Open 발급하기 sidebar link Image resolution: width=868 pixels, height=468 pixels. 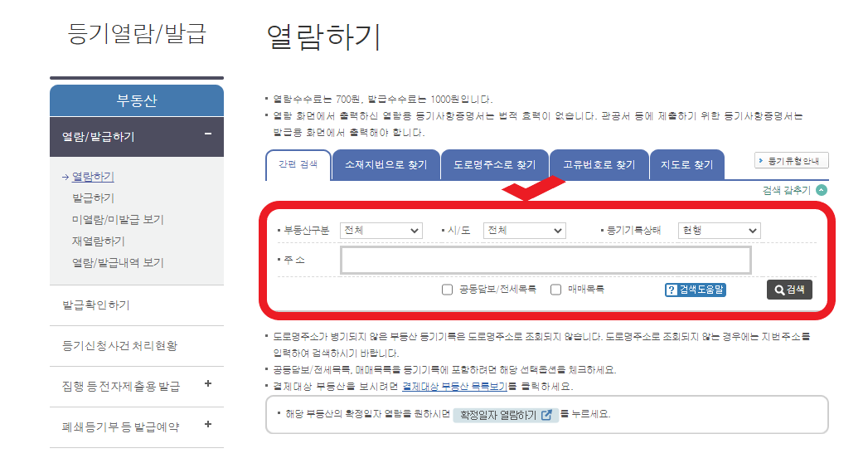(x=93, y=198)
